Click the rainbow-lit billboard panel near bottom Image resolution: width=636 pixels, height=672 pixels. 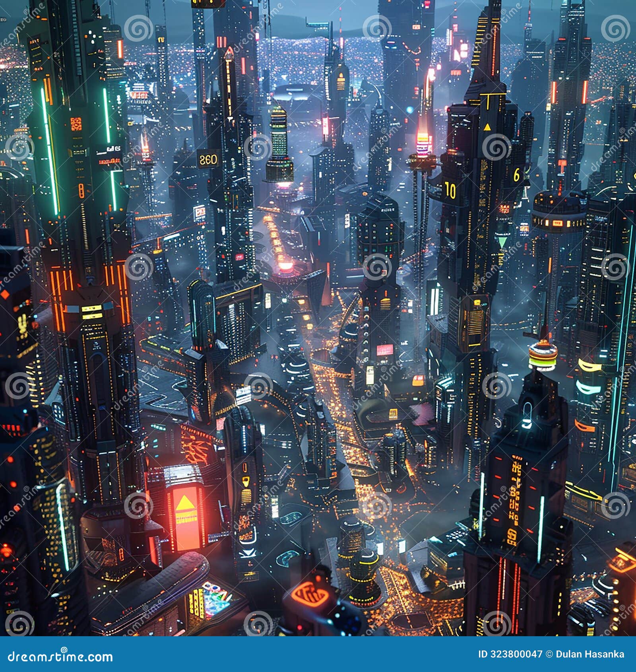[217, 600]
